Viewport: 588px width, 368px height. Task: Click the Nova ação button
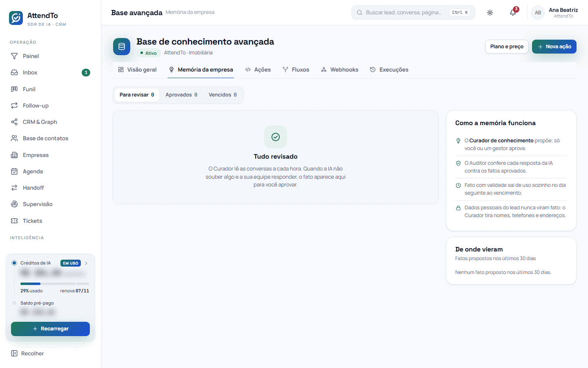[554, 47]
